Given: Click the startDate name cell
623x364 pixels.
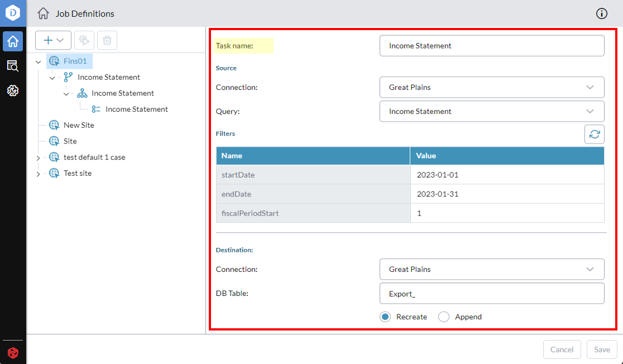Looking at the screenshot, I should [x=313, y=175].
